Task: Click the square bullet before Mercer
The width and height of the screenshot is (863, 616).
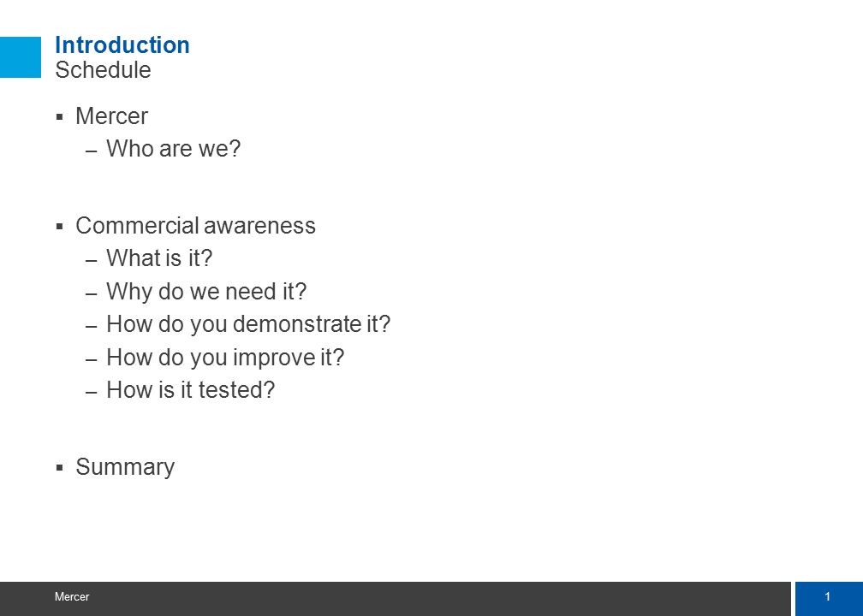Action: pyautogui.click(x=60, y=116)
